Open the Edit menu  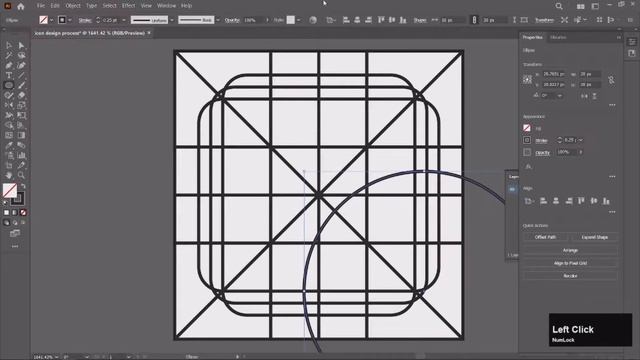(x=55, y=6)
